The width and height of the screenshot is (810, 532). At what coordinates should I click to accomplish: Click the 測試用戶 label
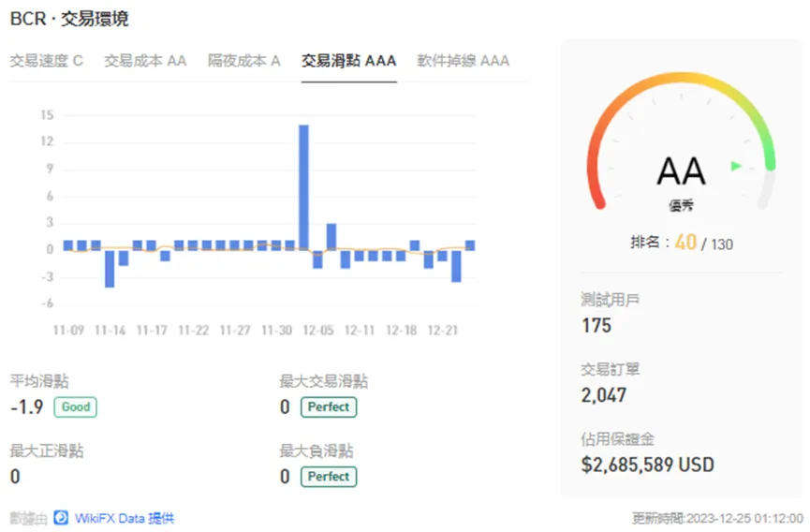click(x=611, y=300)
